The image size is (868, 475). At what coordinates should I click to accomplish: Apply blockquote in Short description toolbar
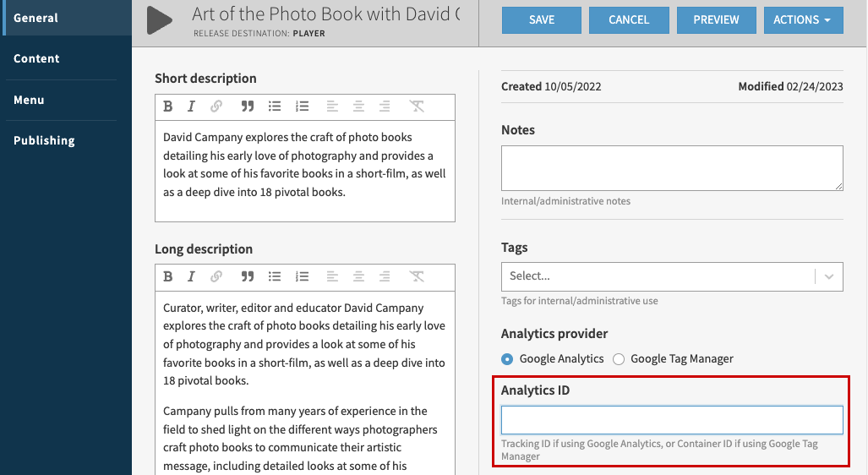click(x=248, y=106)
